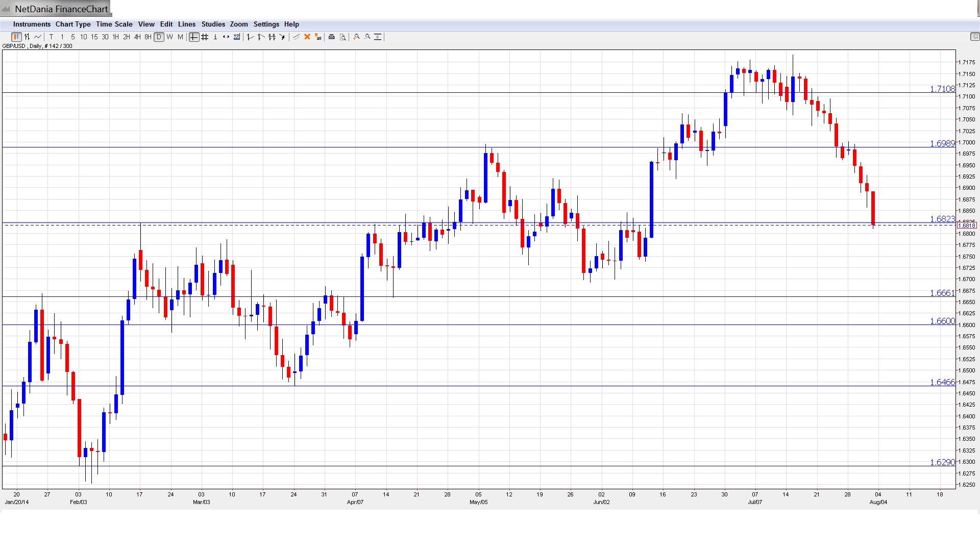The height and width of the screenshot is (551, 980).
Task: Open the Chart Type menu
Action: 73,24
